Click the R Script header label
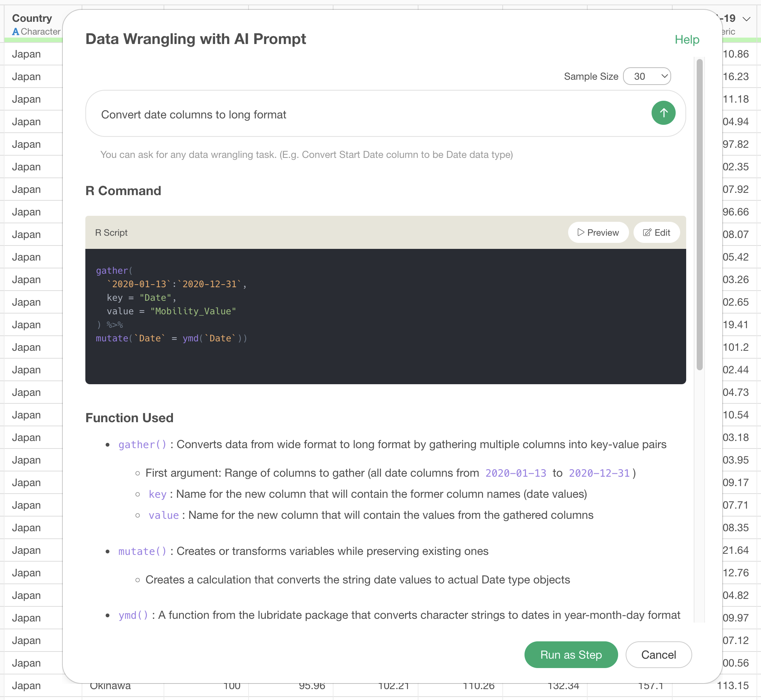Screen dimensions: 761x700 pos(111,233)
